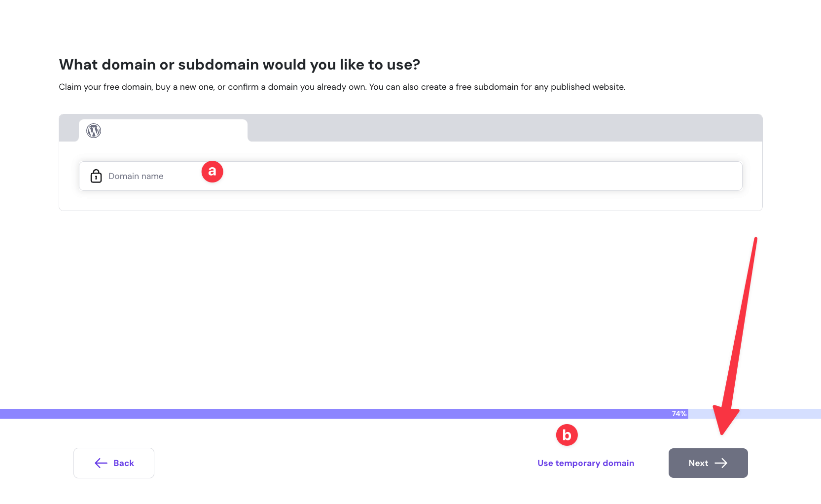Click the padlock icon in domain field
Image resolution: width=821 pixels, height=504 pixels.
point(96,176)
